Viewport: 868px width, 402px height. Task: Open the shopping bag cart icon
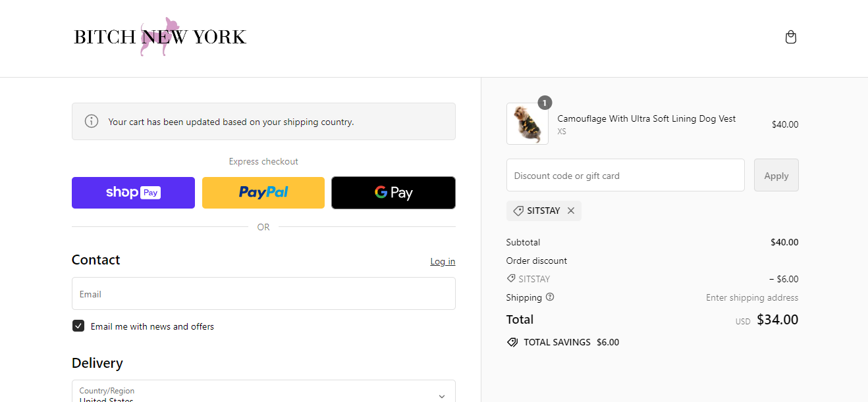(x=791, y=37)
